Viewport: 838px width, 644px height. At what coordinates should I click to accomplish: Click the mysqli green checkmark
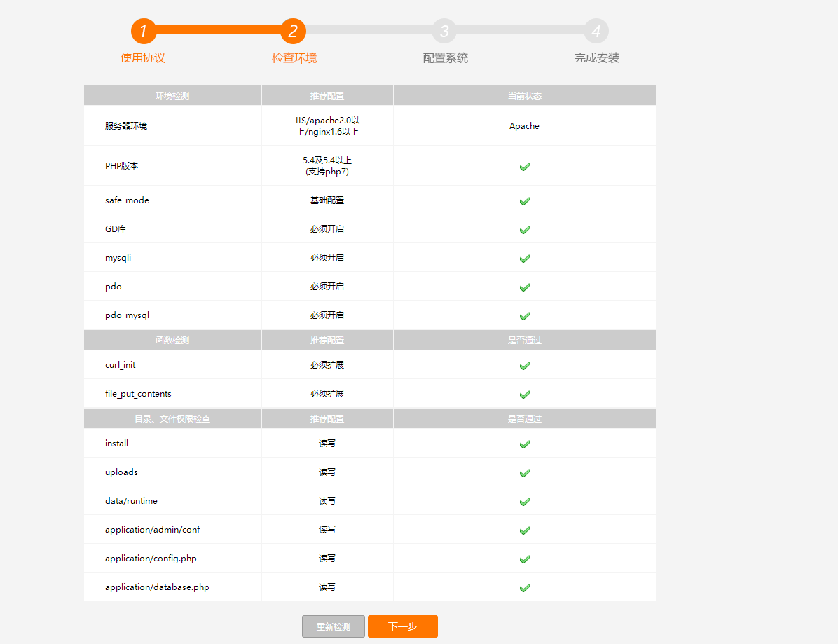pos(524,258)
